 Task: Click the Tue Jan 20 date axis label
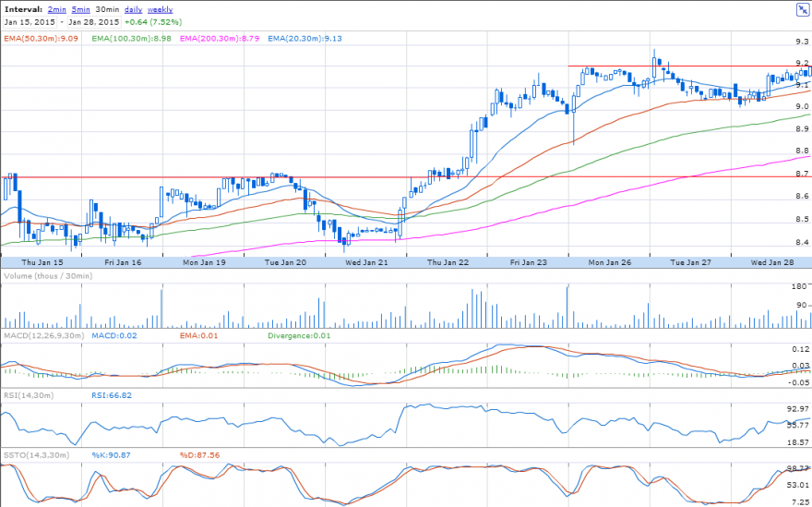pyautogui.click(x=285, y=262)
